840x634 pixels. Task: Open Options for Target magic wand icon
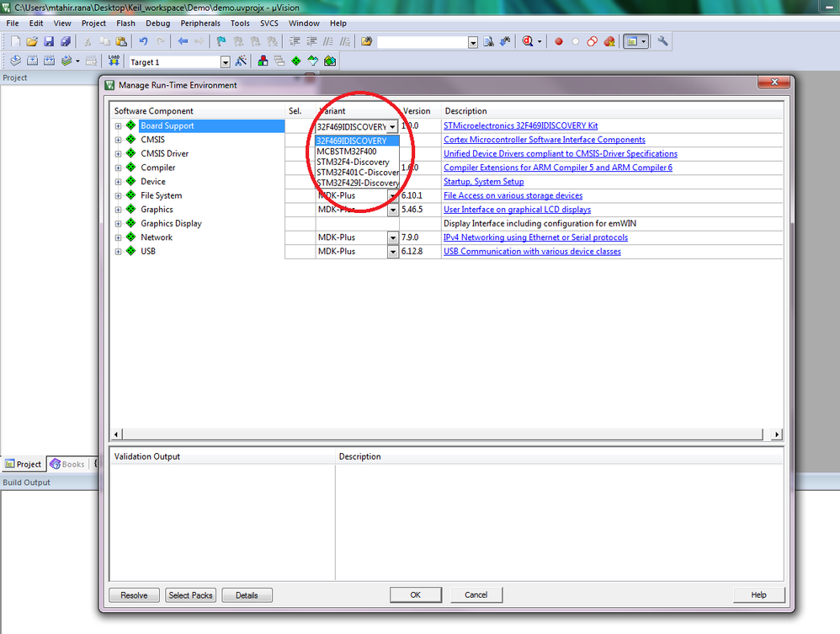click(x=241, y=61)
